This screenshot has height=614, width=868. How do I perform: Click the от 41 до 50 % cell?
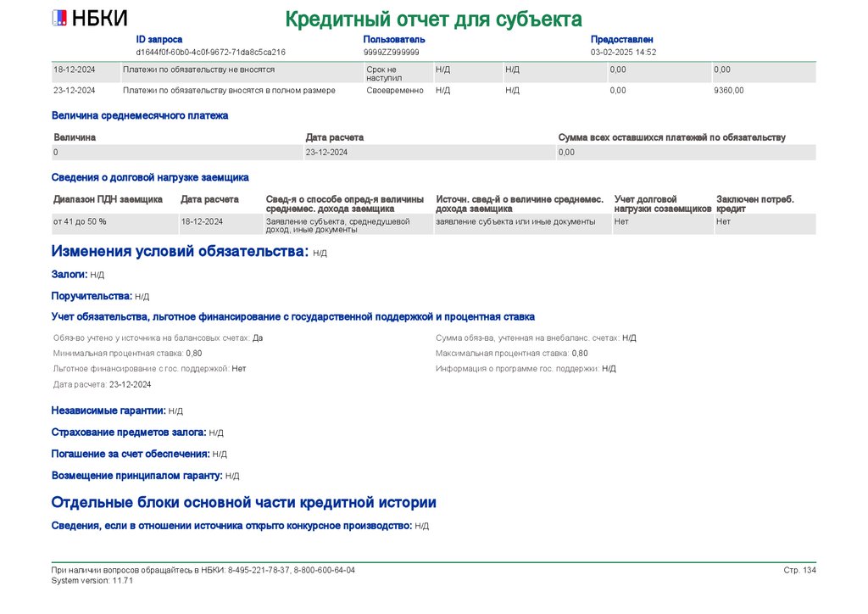click(x=80, y=221)
